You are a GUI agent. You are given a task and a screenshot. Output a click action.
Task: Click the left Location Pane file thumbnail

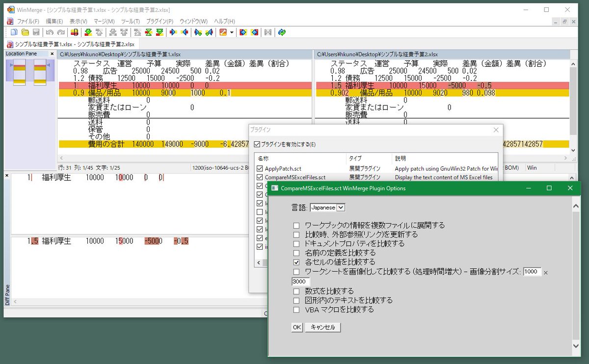pos(19,73)
